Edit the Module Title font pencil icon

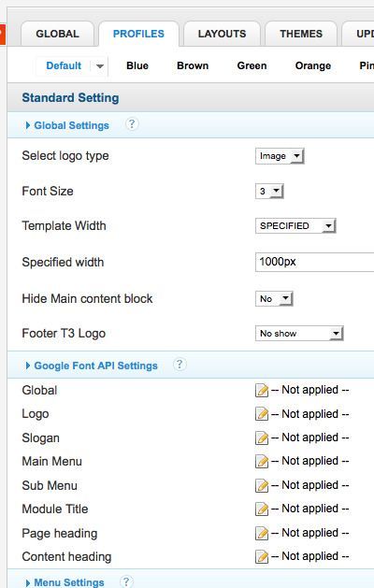pyautogui.click(x=262, y=509)
